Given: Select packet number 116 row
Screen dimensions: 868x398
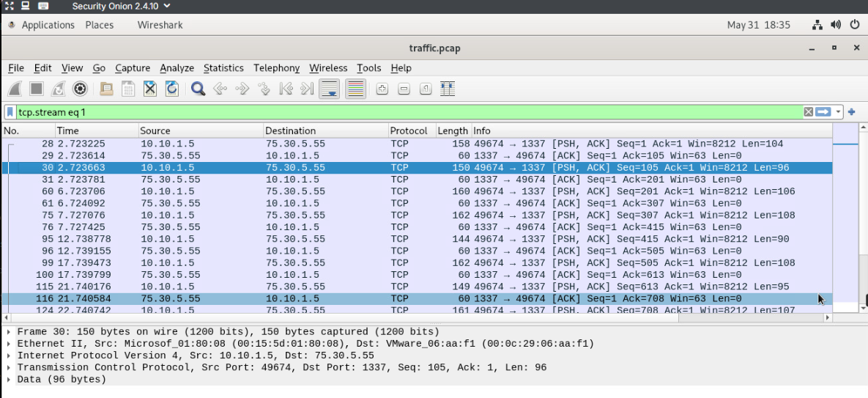Looking at the screenshot, I should [417, 299].
